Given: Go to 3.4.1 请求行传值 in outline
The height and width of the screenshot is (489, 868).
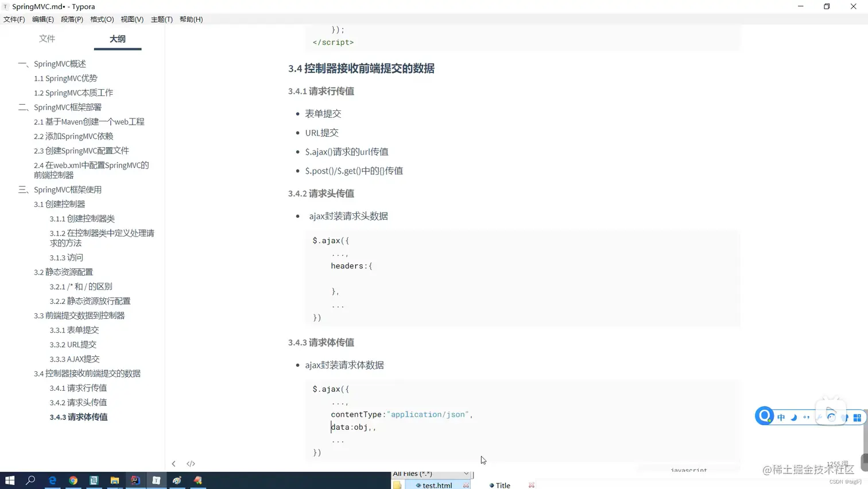Looking at the screenshot, I should pos(78,388).
